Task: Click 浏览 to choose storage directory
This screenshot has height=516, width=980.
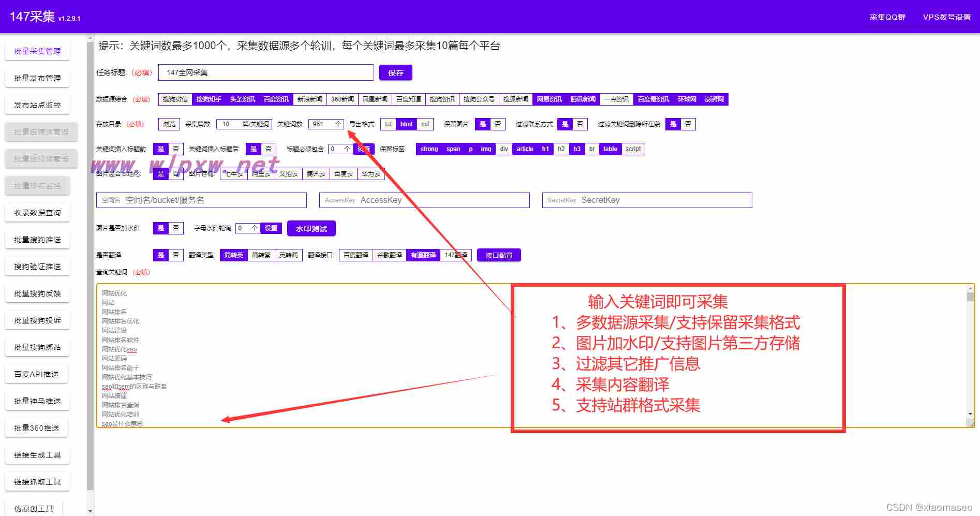Action: (169, 124)
